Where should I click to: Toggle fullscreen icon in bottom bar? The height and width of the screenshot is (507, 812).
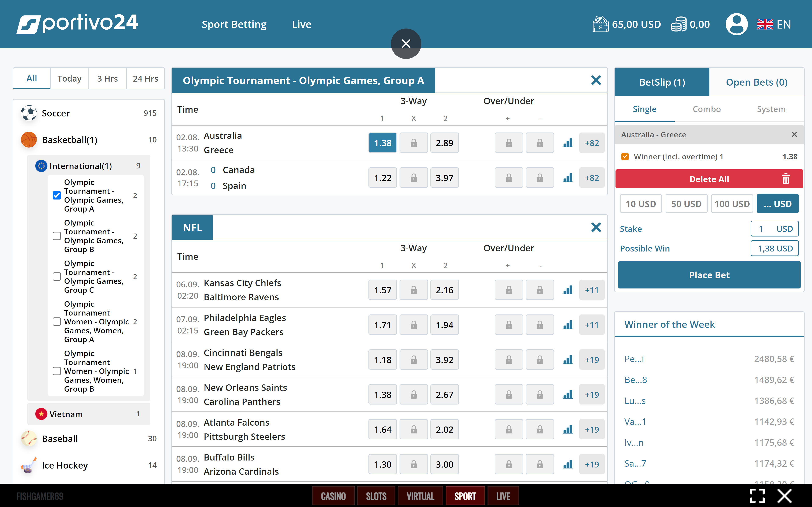pos(757,496)
